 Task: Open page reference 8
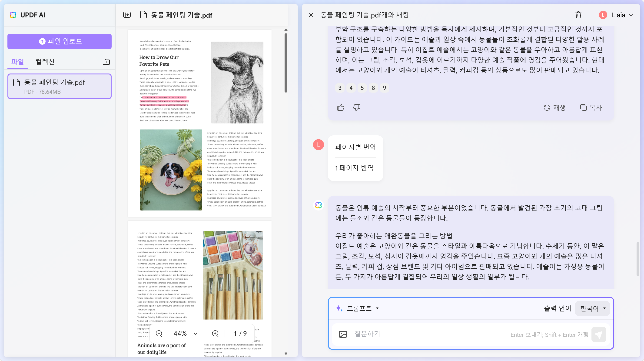pyautogui.click(x=373, y=88)
